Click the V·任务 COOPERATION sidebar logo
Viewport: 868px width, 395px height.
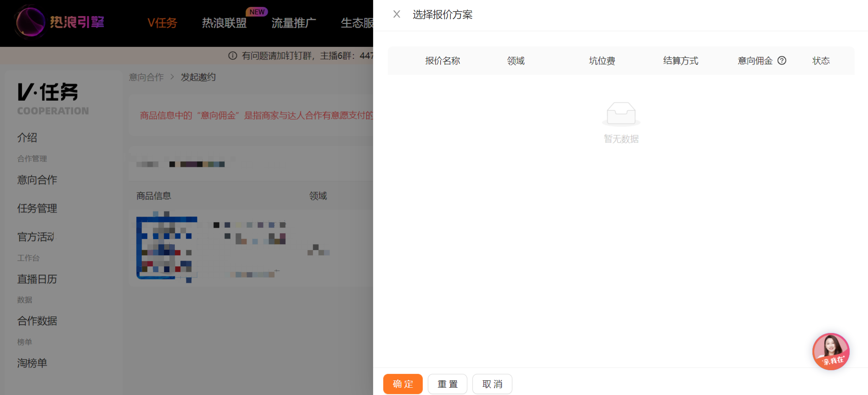pyautogui.click(x=53, y=99)
